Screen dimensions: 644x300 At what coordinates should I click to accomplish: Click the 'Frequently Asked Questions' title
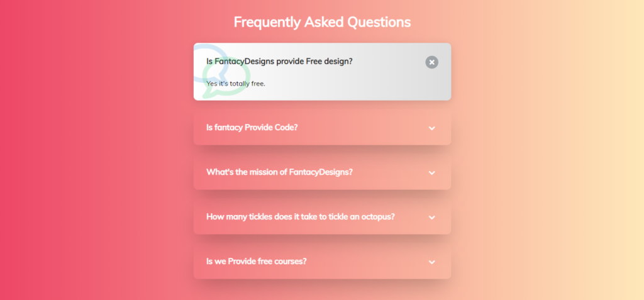coord(322,22)
